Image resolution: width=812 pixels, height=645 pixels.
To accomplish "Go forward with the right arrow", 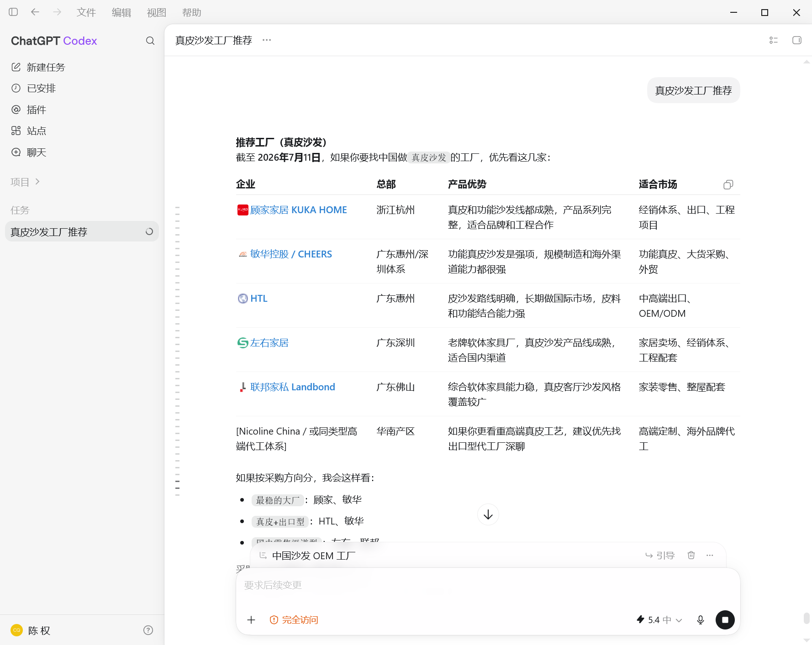I will pyautogui.click(x=57, y=12).
